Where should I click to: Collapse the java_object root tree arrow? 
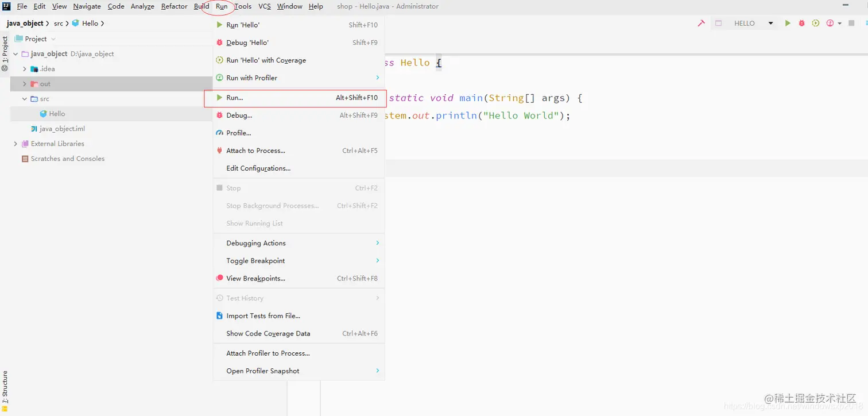[x=15, y=54]
